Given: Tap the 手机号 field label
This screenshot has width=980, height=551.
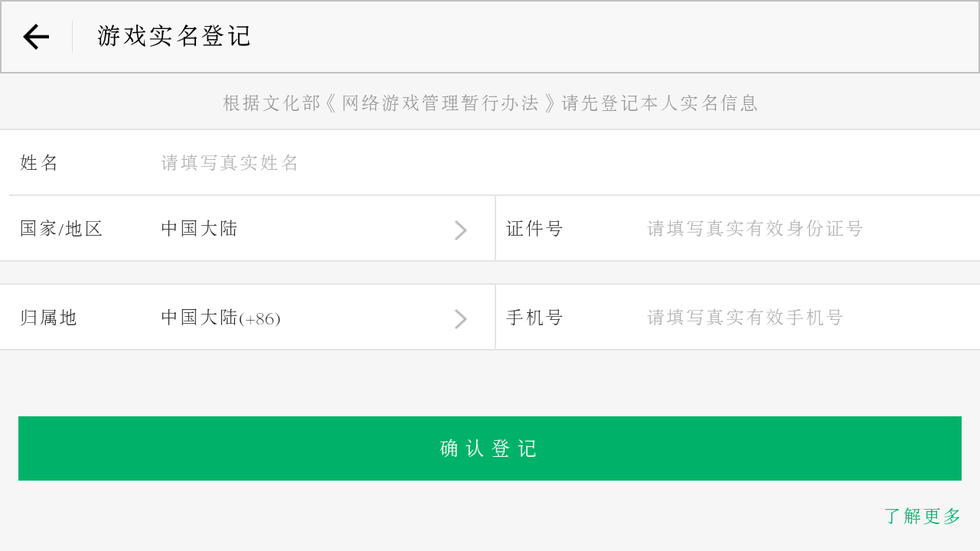Looking at the screenshot, I should coord(534,318).
